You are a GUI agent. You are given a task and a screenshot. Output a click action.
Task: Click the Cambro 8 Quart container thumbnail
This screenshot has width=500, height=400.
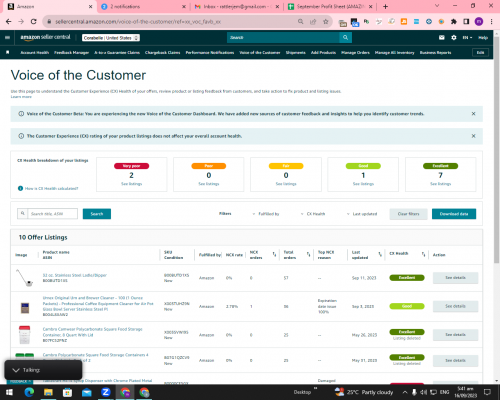pos(24,335)
